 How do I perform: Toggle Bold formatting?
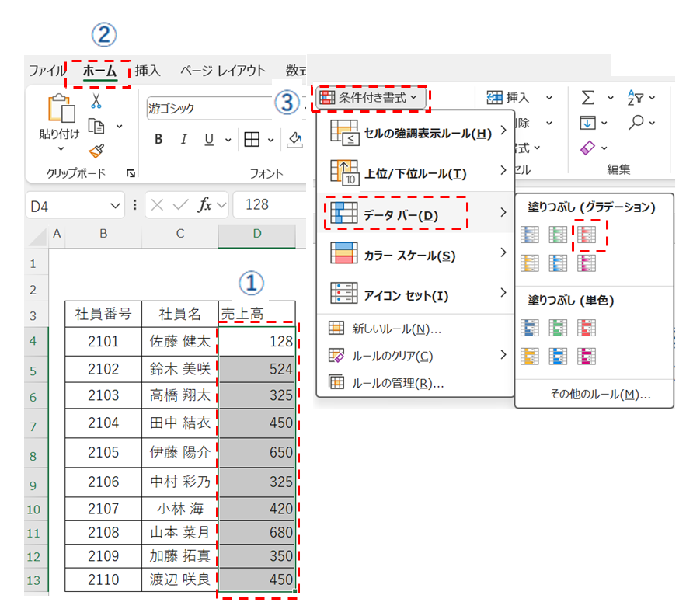click(x=158, y=140)
